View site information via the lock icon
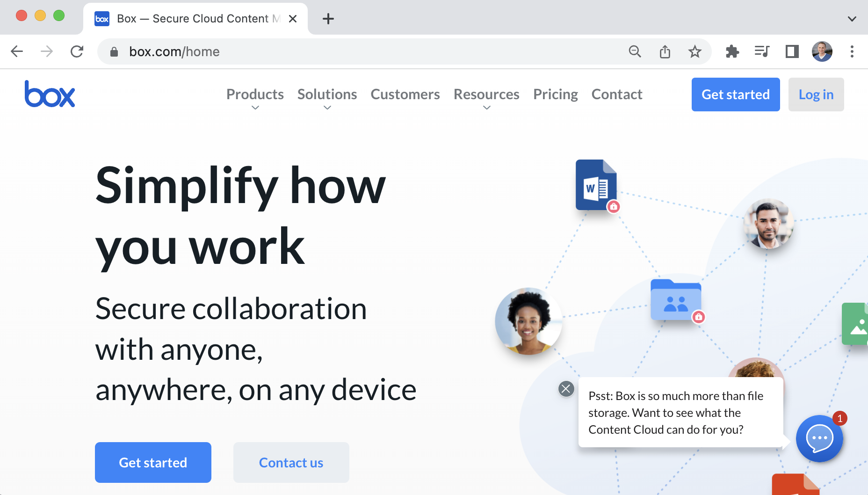Image resolution: width=868 pixels, height=495 pixels. coord(114,51)
